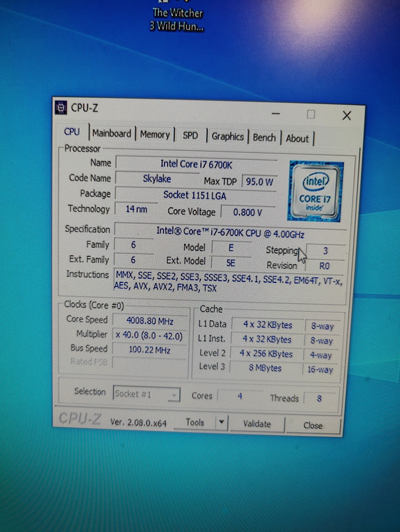Image resolution: width=400 pixels, height=532 pixels.
Task: Switch to the SPD tab
Action: tap(190, 136)
